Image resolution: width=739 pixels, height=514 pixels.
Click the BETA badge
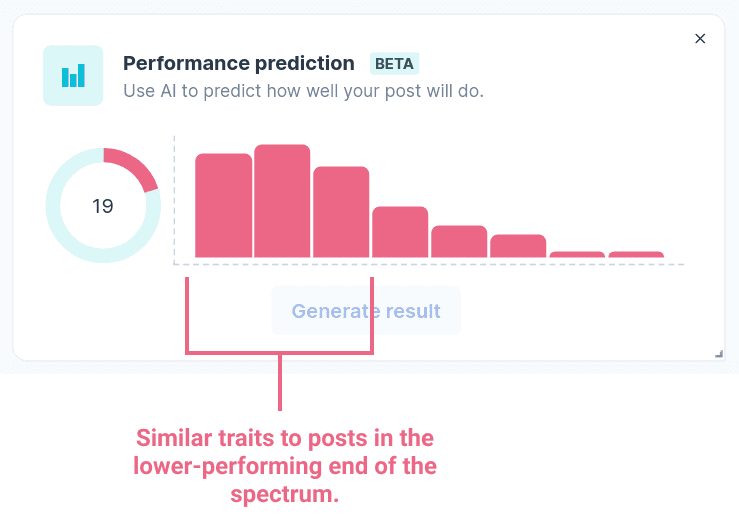coord(394,64)
